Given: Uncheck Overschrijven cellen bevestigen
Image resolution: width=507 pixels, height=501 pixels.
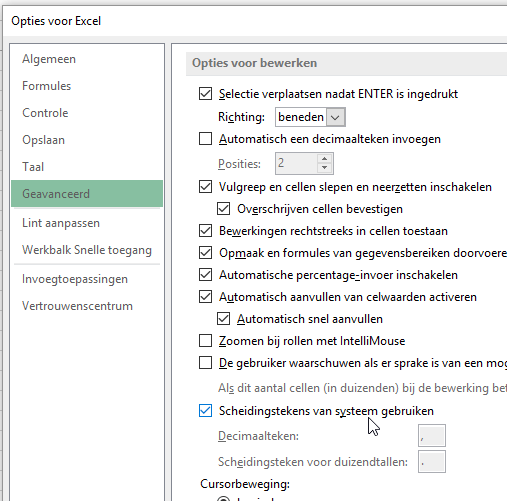Looking at the screenshot, I should (x=223, y=209).
